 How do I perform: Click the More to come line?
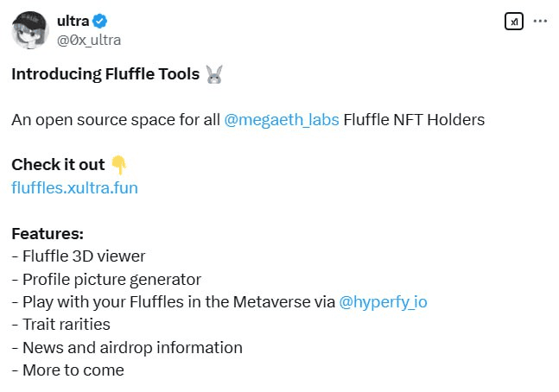[67, 370]
